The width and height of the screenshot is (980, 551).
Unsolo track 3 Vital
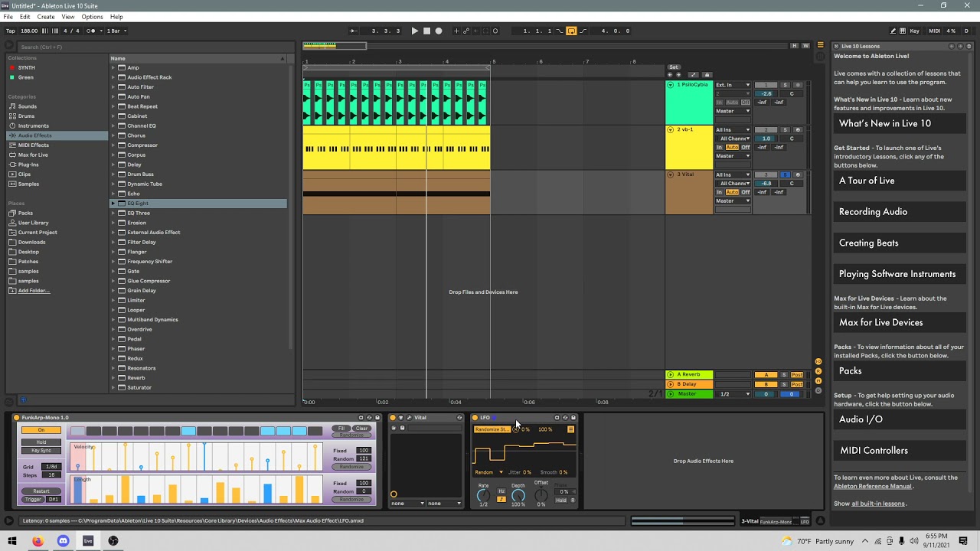[x=785, y=175]
